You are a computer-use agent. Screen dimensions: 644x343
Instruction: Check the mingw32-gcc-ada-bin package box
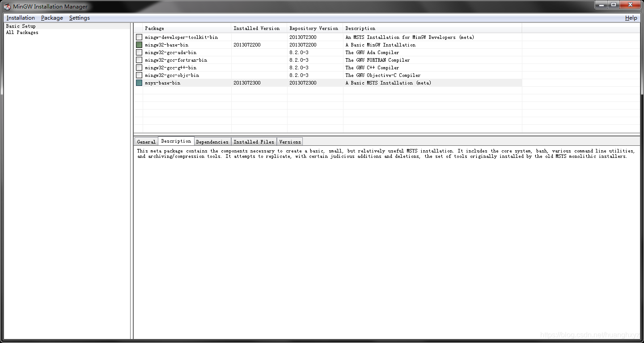click(x=139, y=52)
